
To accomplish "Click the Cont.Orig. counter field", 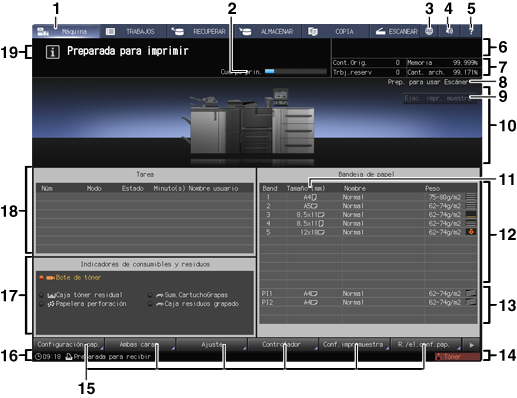I will tap(368, 63).
